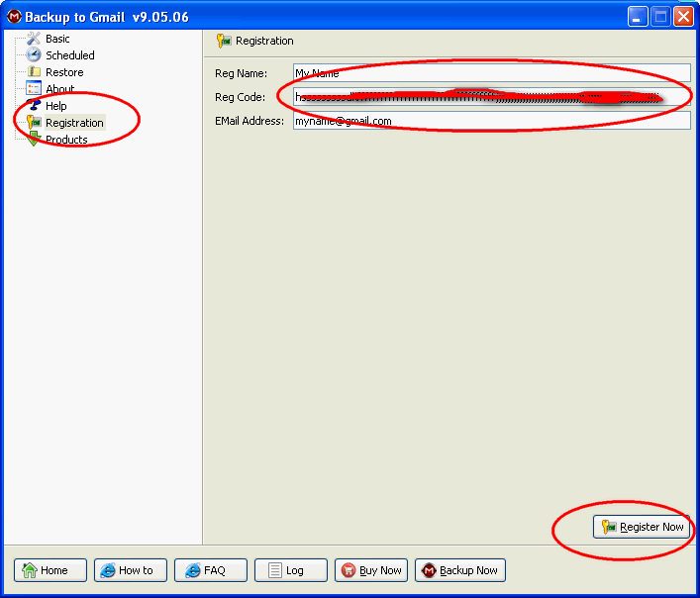This screenshot has height=598, width=700.
Task: Click the Products green arrow icon
Action: pos(34,139)
